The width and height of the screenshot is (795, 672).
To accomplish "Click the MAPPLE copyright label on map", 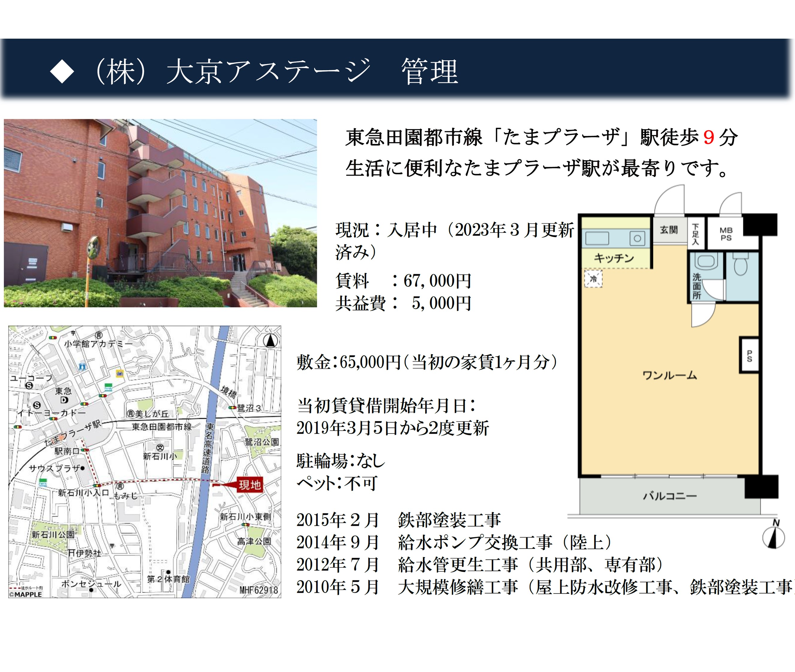I will (x=26, y=594).
